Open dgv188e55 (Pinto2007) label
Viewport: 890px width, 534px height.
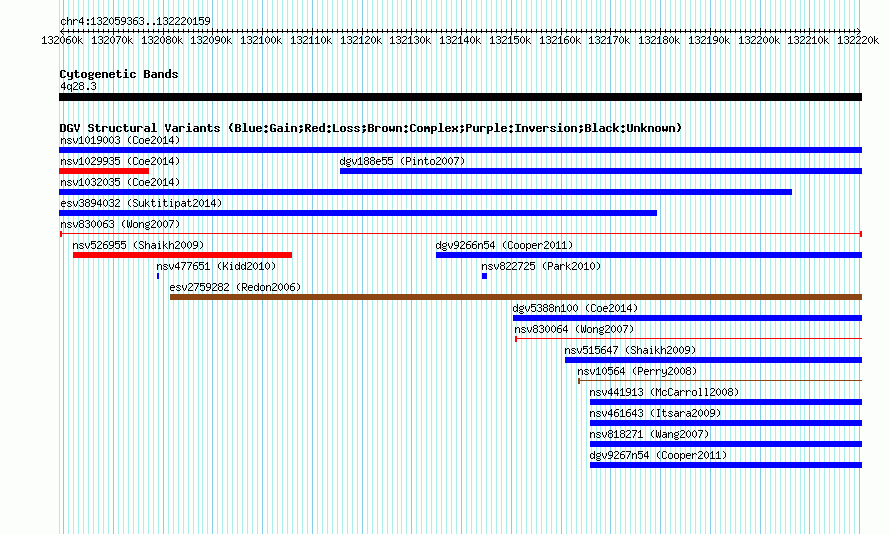[402, 161]
